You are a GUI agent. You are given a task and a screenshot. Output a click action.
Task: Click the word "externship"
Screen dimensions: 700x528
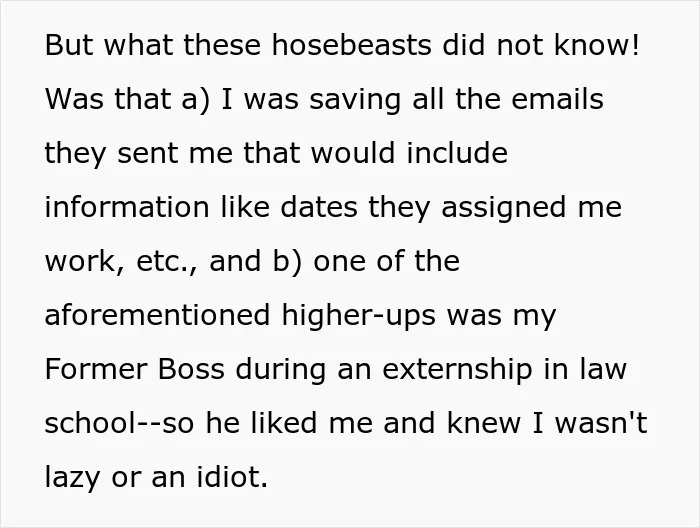pos(458,371)
